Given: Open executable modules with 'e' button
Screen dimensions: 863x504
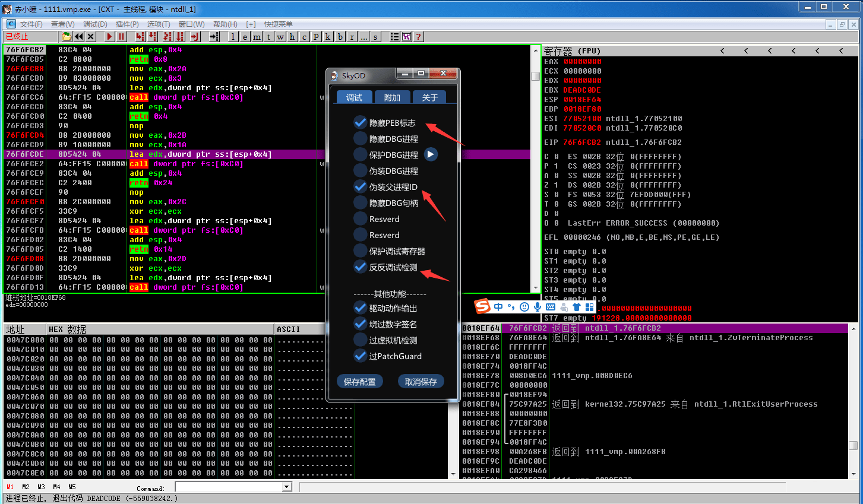Looking at the screenshot, I should point(245,37).
